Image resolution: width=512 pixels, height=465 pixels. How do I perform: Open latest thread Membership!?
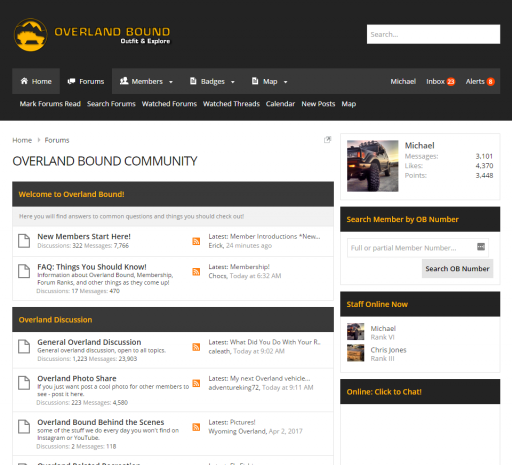250,267
